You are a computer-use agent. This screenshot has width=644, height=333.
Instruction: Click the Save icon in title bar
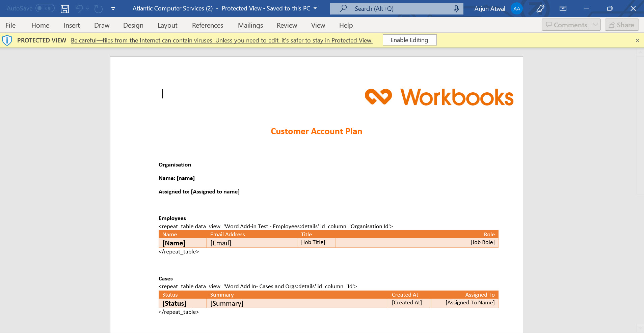coord(65,9)
